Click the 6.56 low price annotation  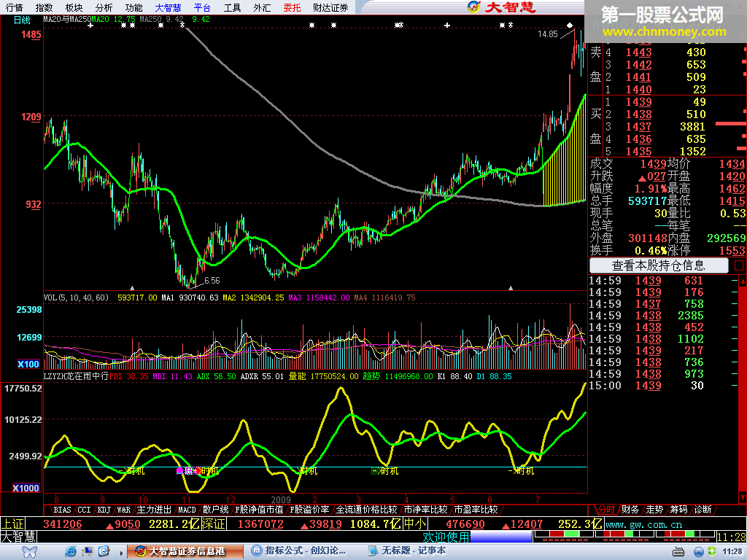212,281
